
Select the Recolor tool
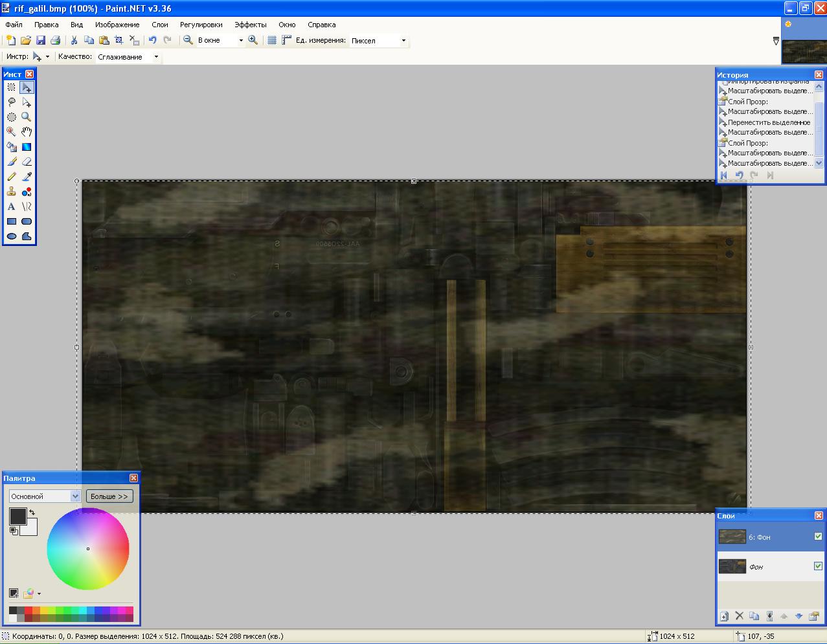coord(27,192)
